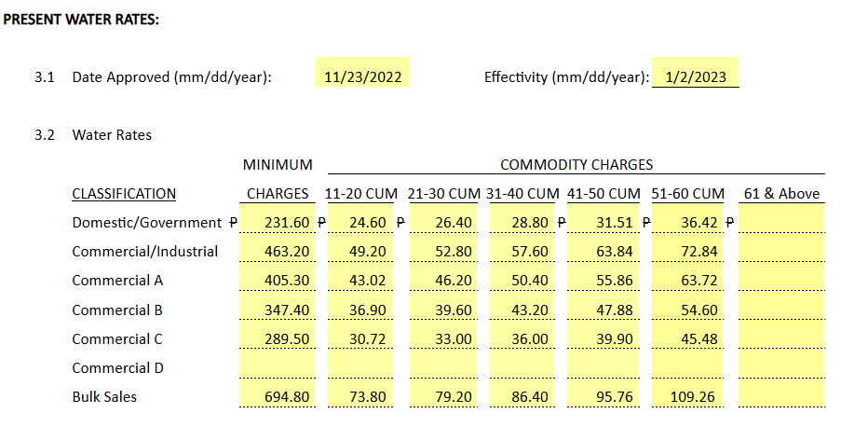Click Commercial/Industrial 41-50 CUM value 63.84
868x441 pixels.
(x=603, y=248)
